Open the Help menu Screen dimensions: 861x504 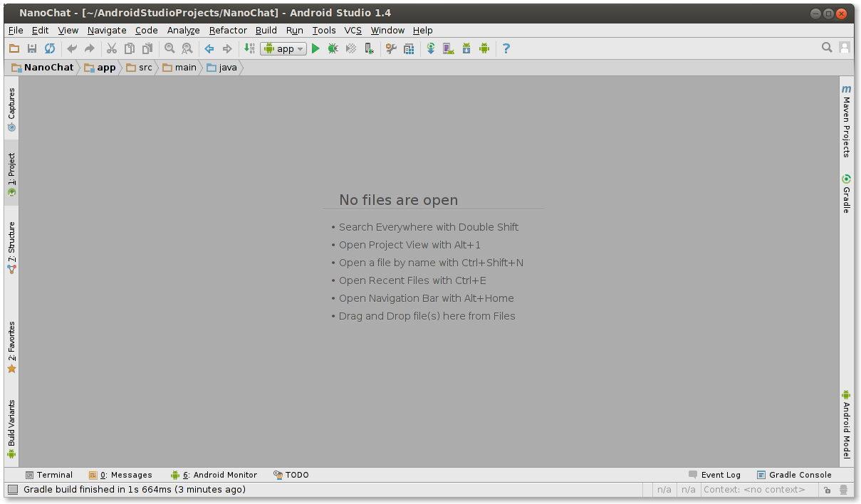tap(422, 31)
